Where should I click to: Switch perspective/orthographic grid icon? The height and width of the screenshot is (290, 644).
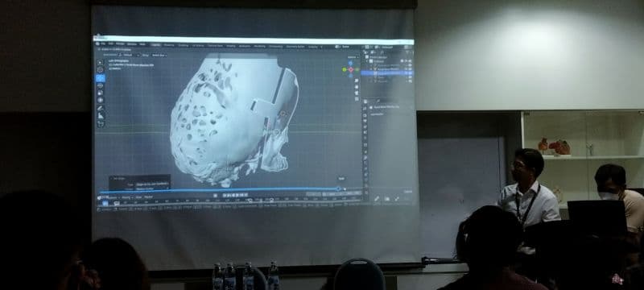pos(357,99)
